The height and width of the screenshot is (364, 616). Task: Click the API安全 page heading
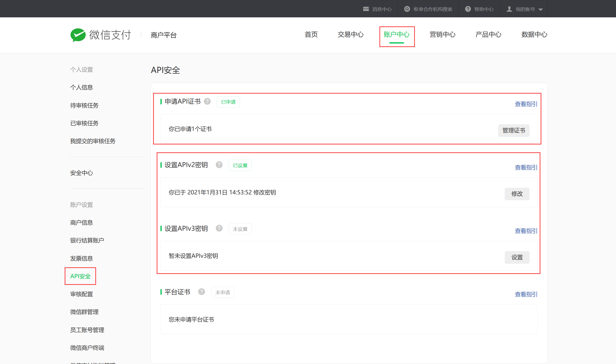pos(165,70)
